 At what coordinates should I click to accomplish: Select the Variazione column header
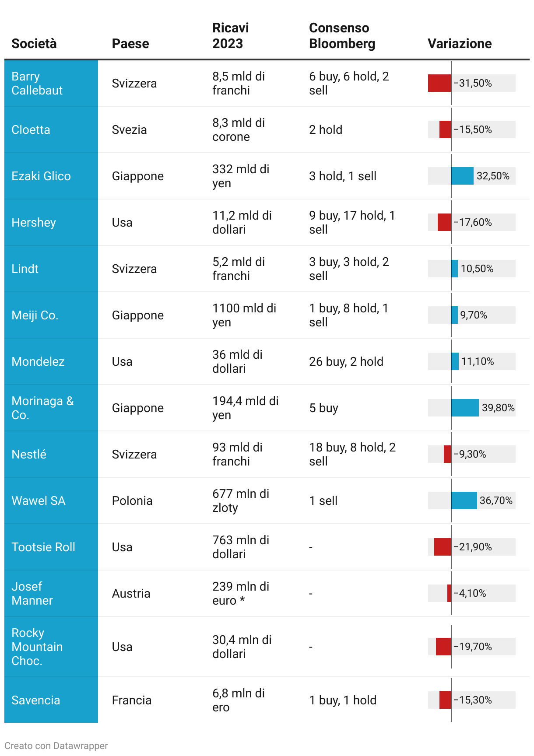pos(460,44)
